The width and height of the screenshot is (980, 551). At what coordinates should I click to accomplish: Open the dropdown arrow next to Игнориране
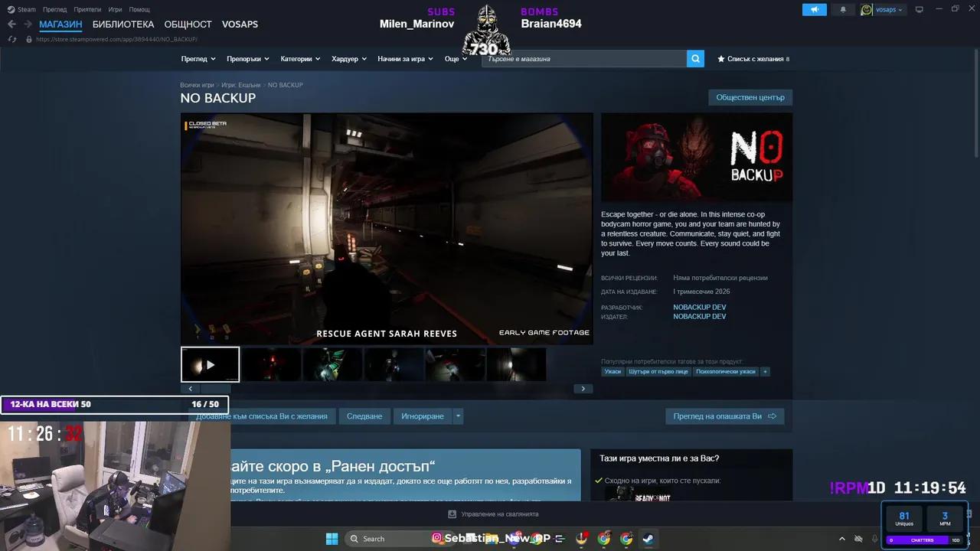pos(457,416)
